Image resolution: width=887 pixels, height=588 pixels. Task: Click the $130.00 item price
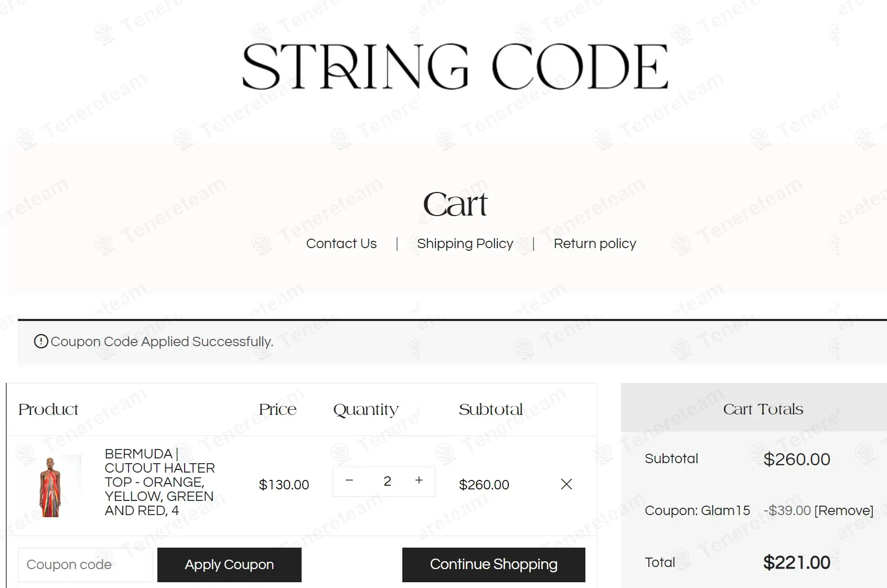tap(284, 485)
